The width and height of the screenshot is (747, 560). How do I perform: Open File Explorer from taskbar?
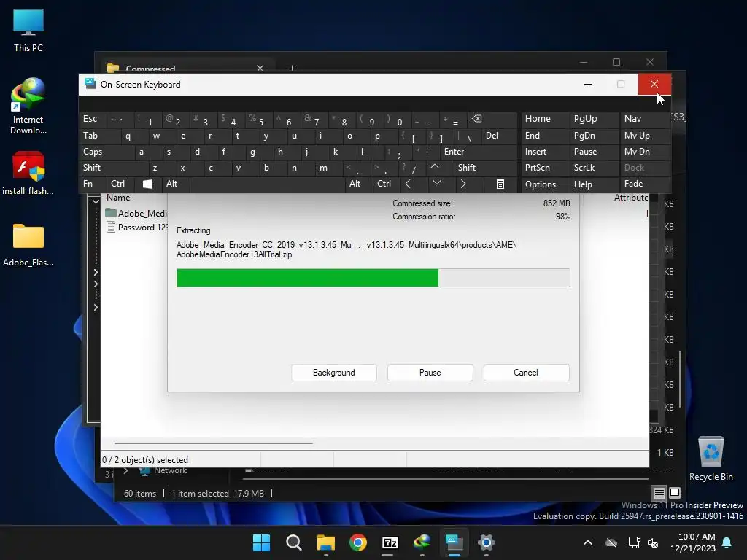[x=326, y=542]
